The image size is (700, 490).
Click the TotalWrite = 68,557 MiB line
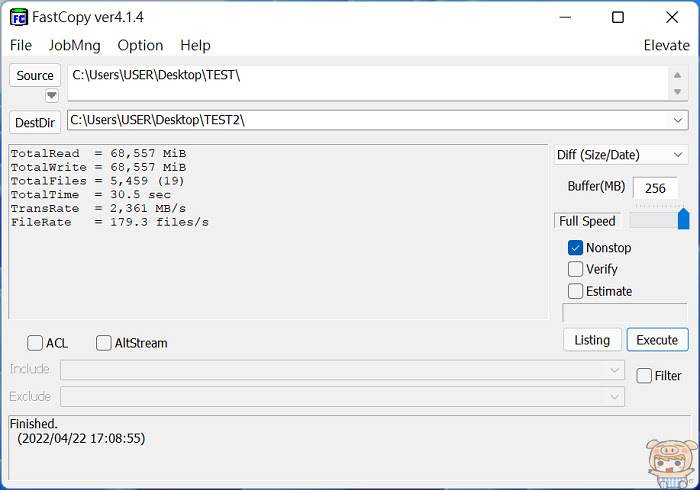point(98,167)
